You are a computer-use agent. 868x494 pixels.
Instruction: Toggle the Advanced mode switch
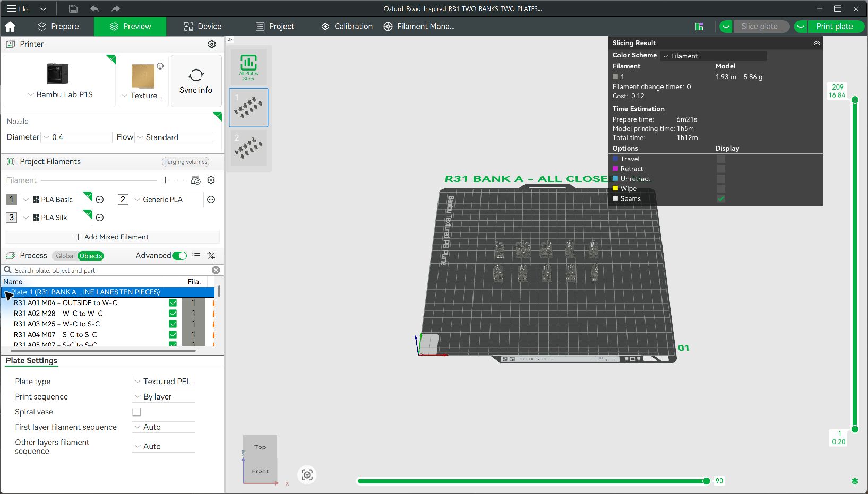pyautogui.click(x=179, y=256)
